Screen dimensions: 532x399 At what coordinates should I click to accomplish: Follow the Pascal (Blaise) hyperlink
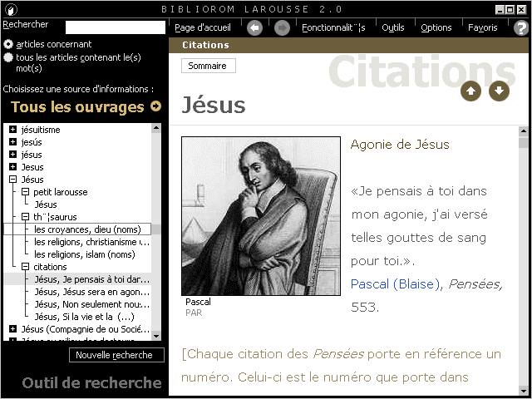(x=396, y=284)
